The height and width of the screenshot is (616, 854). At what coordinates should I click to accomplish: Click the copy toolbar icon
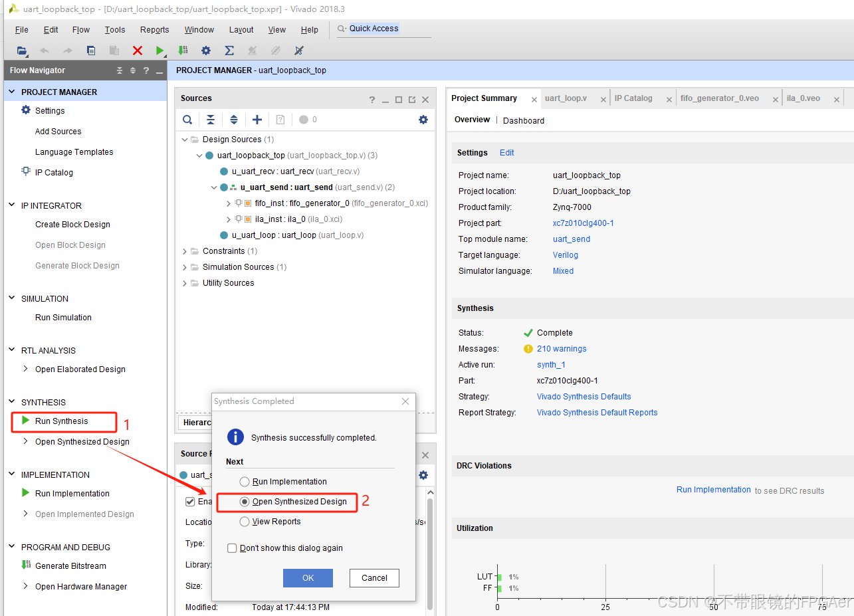click(91, 51)
